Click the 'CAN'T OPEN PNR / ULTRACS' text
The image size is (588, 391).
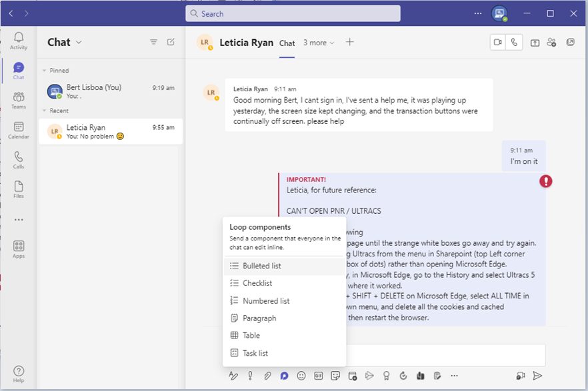coord(333,211)
